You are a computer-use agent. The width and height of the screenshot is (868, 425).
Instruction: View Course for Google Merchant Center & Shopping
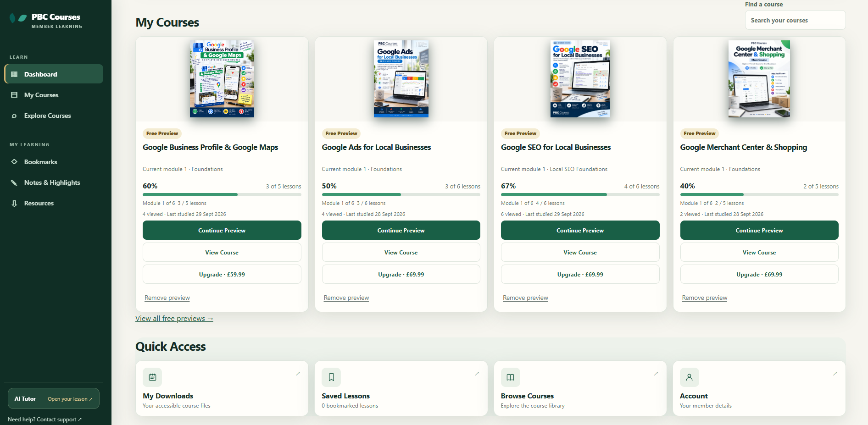tap(759, 252)
